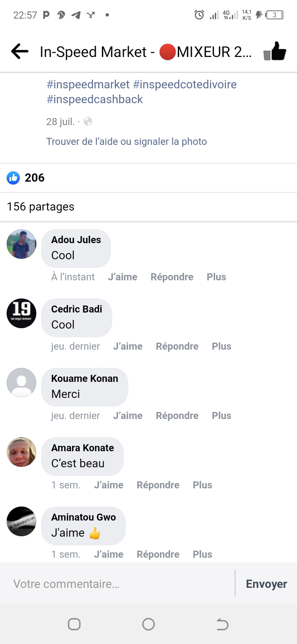The width and height of the screenshot is (297, 644).
Task: Tap the back arrow icon
Action: click(x=20, y=52)
